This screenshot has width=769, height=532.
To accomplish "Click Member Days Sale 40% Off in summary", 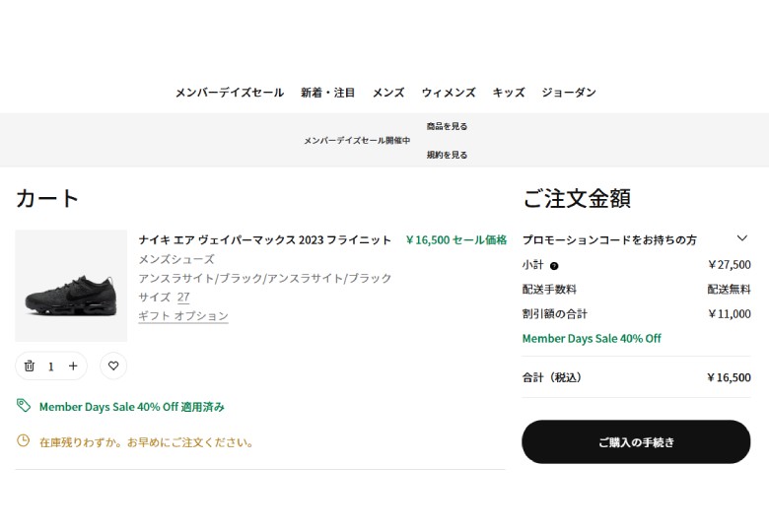I will pos(592,339).
